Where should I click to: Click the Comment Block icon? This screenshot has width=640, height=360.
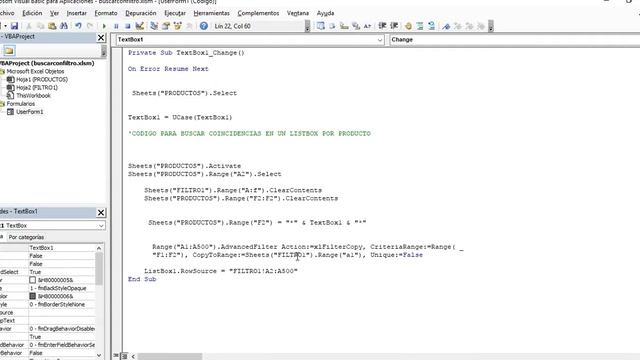pos(420,26)
